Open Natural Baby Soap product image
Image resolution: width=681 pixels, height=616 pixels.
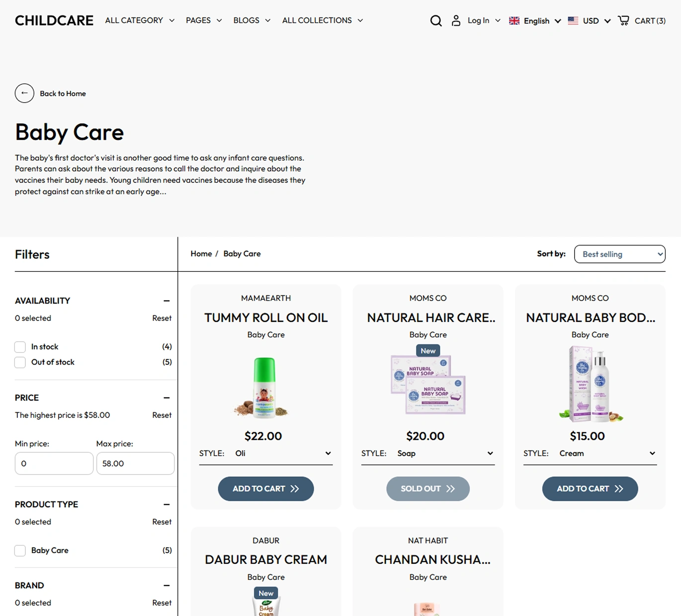point(428,384)
